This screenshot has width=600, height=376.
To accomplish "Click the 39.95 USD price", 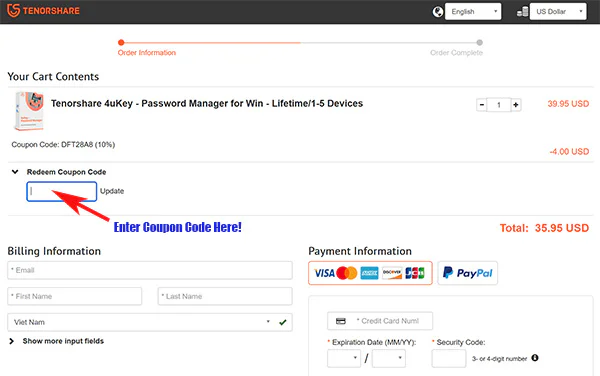I will pos(568,104).
